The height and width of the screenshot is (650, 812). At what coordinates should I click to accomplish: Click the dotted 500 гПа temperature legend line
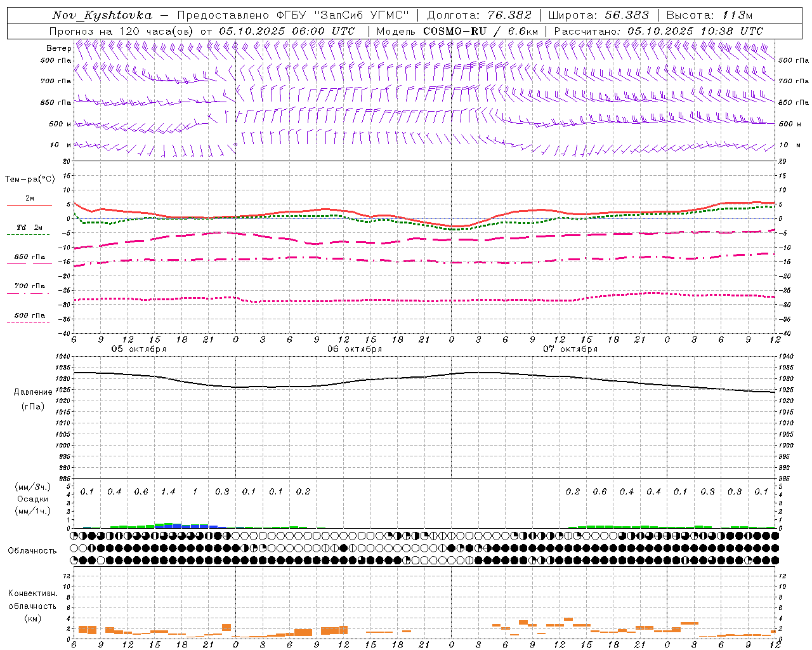pyautogui.click(x=29, y=322)
